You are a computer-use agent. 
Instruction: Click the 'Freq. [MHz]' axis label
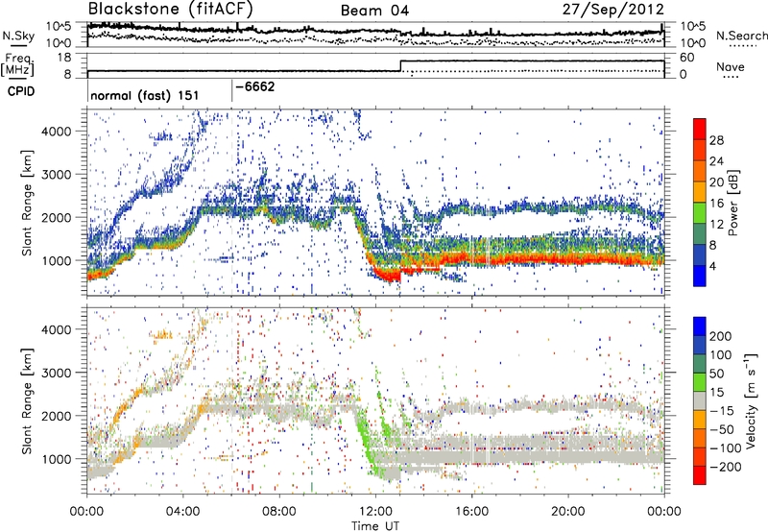pos(17,65)
